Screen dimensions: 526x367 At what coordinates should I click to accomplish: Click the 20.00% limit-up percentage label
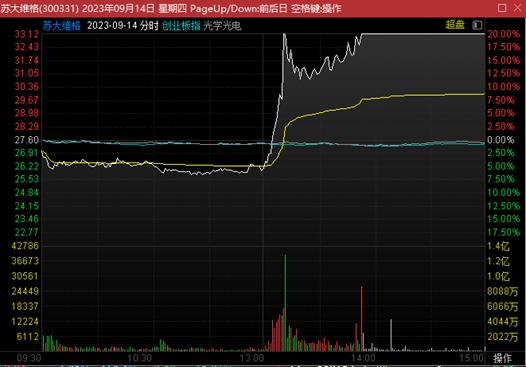tap(504, 34)
